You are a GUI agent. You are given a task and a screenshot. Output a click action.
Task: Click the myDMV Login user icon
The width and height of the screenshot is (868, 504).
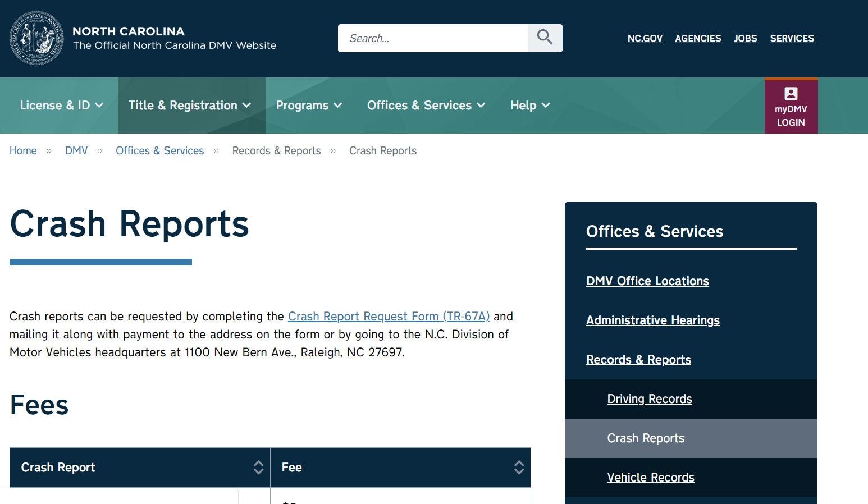pyautogui.click(x=791, y=94)
